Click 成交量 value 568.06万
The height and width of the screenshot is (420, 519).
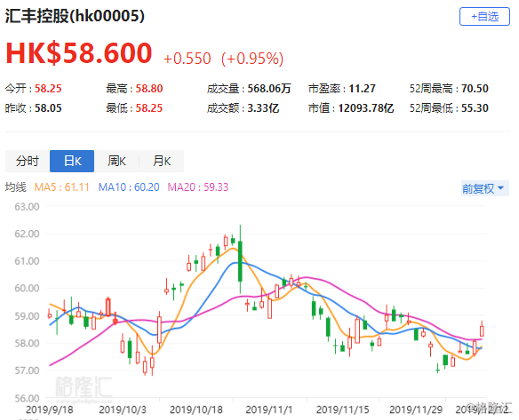coord(269,89)
